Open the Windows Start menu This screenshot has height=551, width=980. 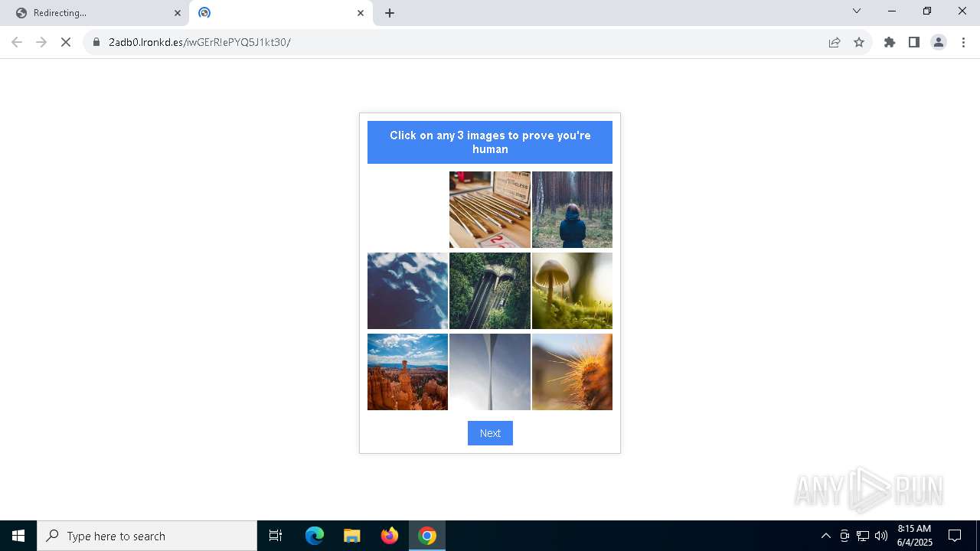click(x=18, y=536)
